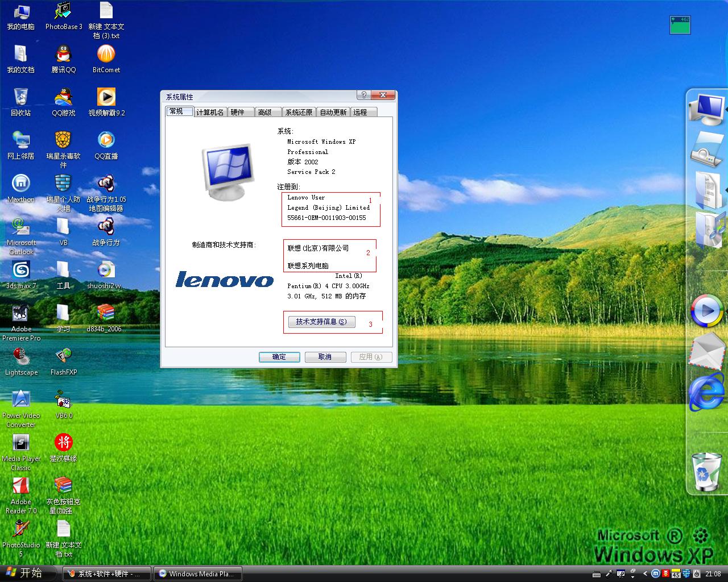The width and height of the screenshot is (728, 582).
Task: Select the Power Video Converter icon
Action: click(21, 409)
